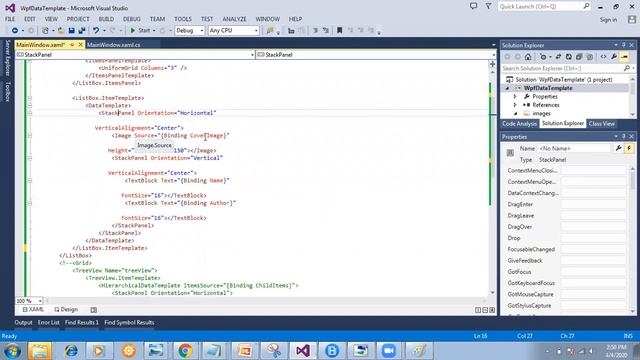This screenshot has height=360, width=640.
Task: Click the Save All icon
Action: 82,31
